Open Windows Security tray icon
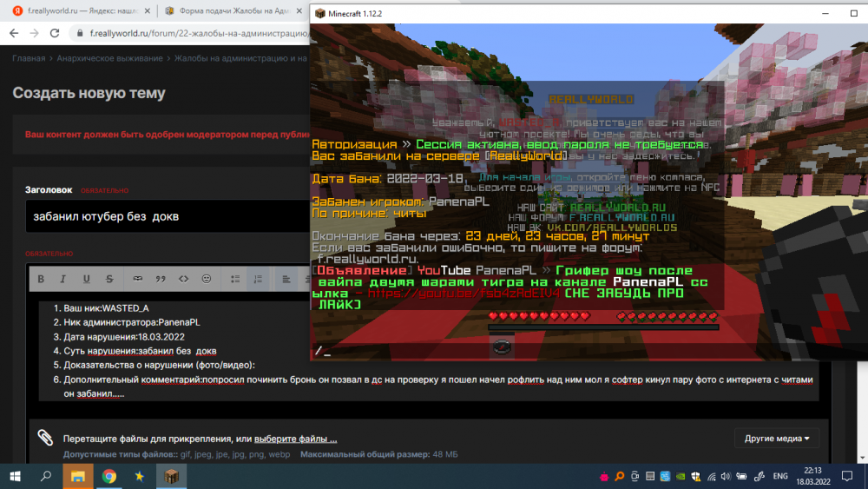The height and width of the screenshot is (489, 868). (696, 476)
